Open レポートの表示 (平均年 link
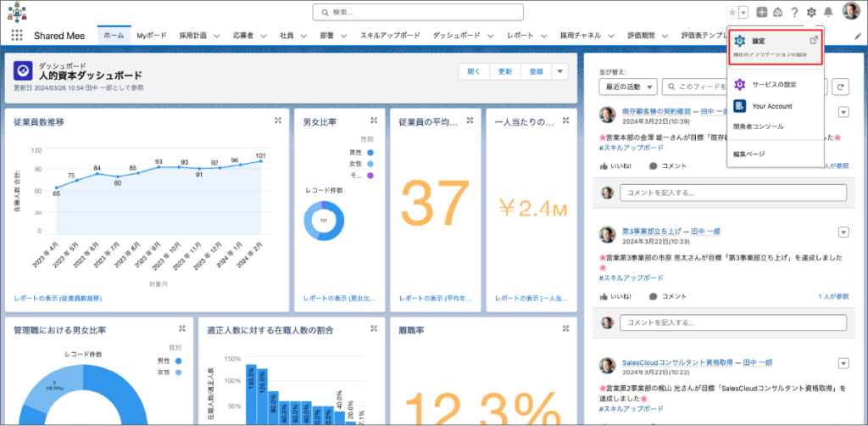Image resolution: width=868 pixels, height=426 pixels. click(436, 298)
